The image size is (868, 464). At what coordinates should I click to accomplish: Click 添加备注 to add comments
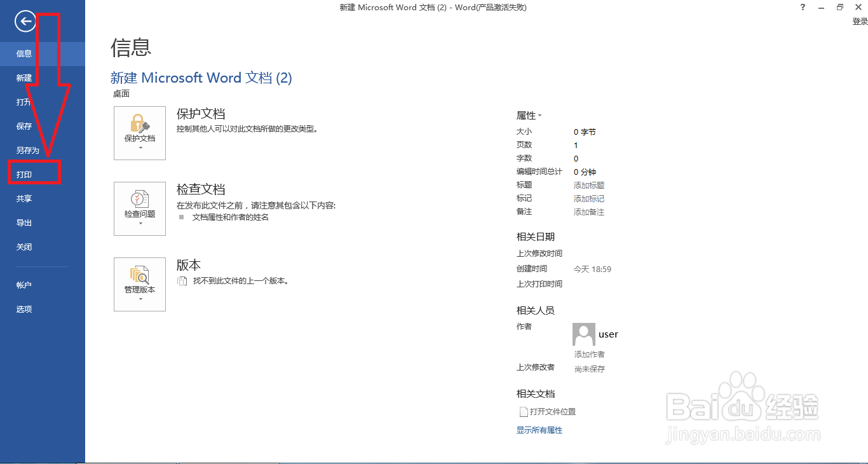click(x=589, y=212)
